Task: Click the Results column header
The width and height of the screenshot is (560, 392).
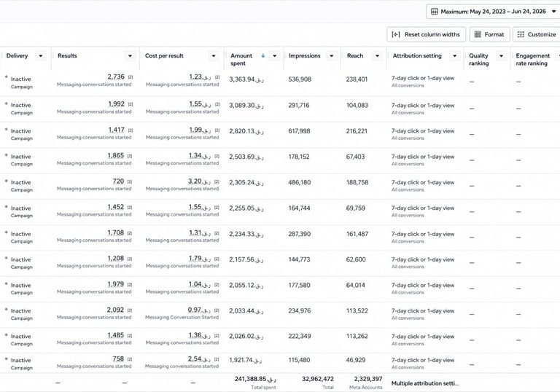Action: click(x=67, y=55)
